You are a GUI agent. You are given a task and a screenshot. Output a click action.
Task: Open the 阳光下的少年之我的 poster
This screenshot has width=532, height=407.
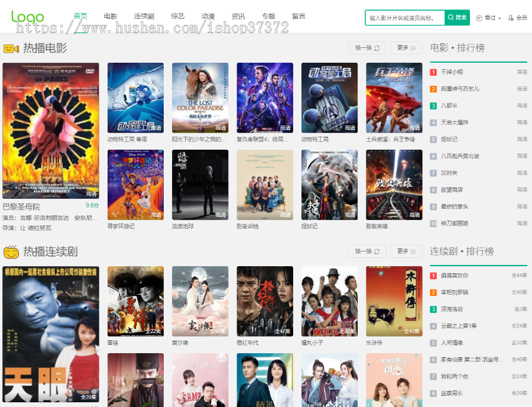200,98
